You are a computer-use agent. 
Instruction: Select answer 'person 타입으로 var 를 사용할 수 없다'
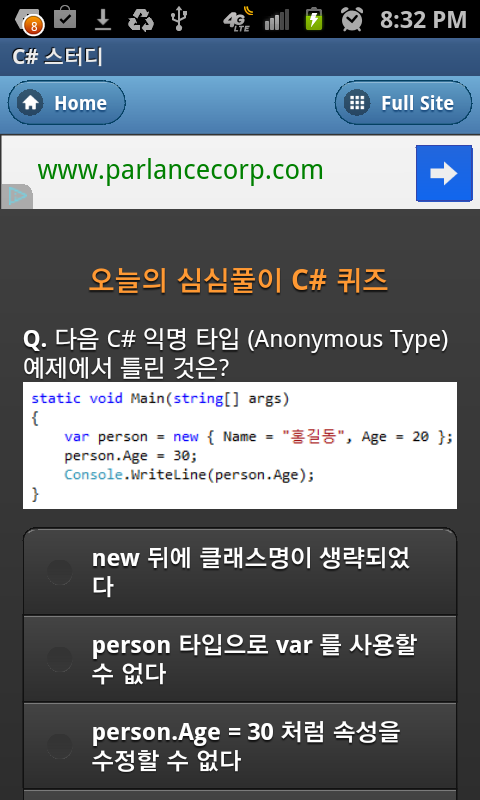240,659
